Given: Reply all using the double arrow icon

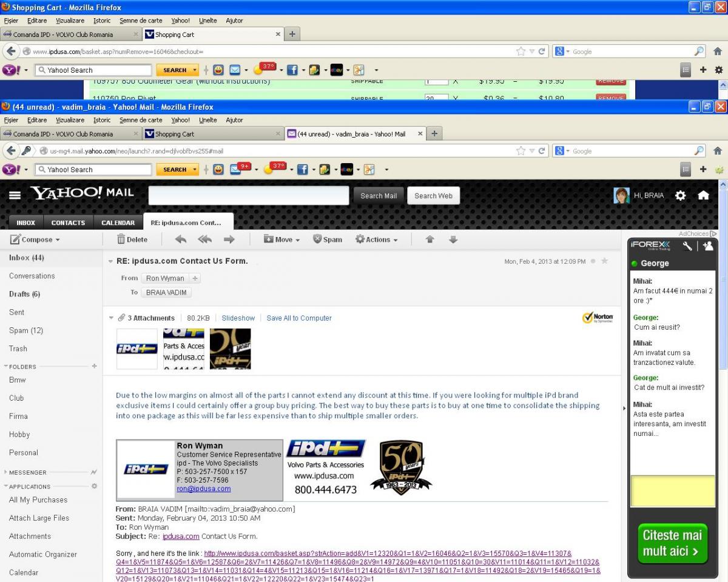Looking at the screenshot, I should [205, 239].
